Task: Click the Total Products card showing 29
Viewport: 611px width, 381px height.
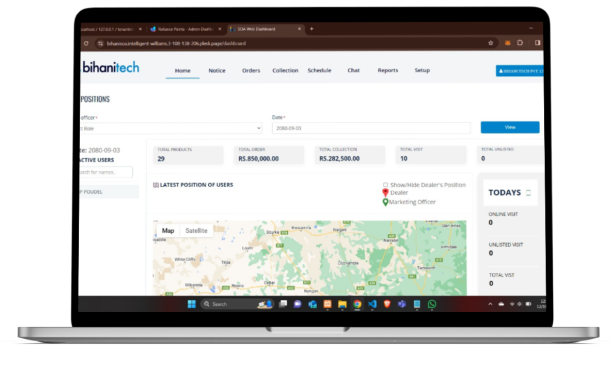Action: pos(188,155)
